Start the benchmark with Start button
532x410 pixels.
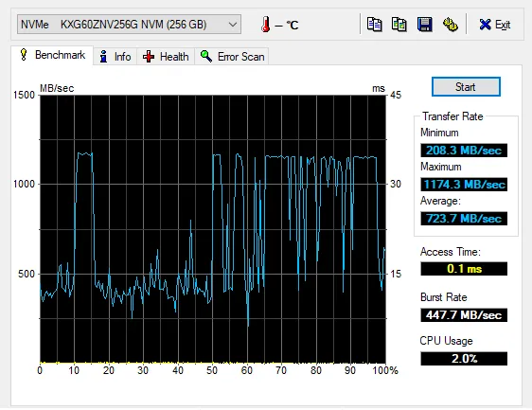pyautogui.click(x=466, y=87)
